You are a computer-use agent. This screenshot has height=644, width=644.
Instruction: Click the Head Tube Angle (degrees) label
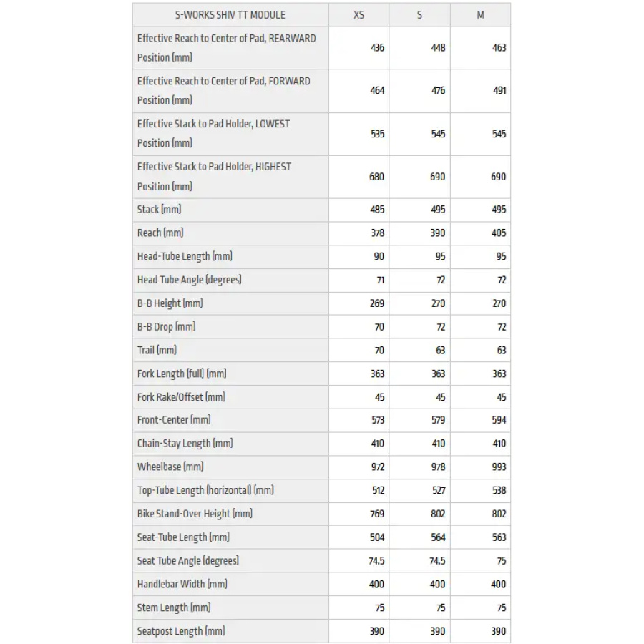(190, 280)
